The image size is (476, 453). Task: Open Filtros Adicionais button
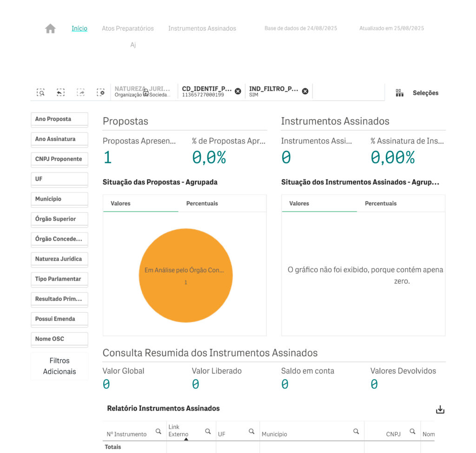click(59, 366)
